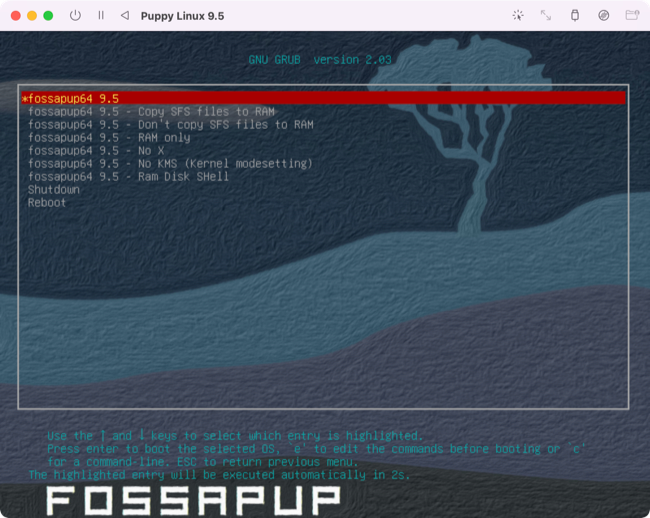The width and height of the screenshot is (650, 518).
Task: Click the resize window arrows icon
Action: 546,16
